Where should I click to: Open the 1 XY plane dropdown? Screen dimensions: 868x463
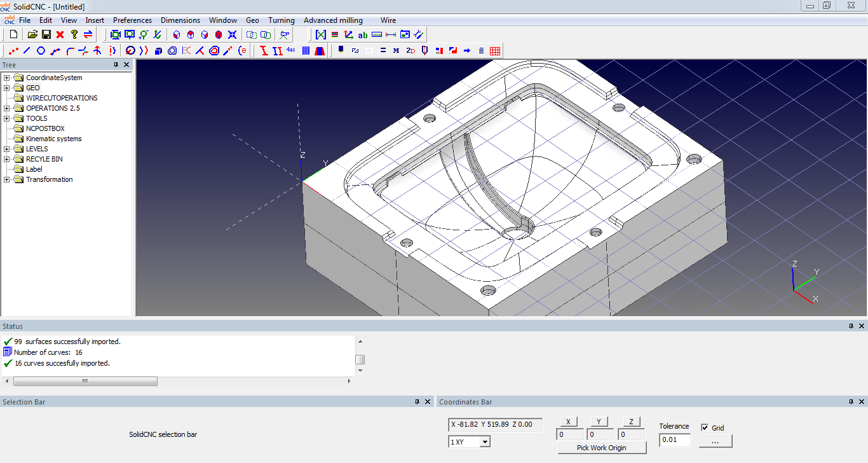pos(484,441)
